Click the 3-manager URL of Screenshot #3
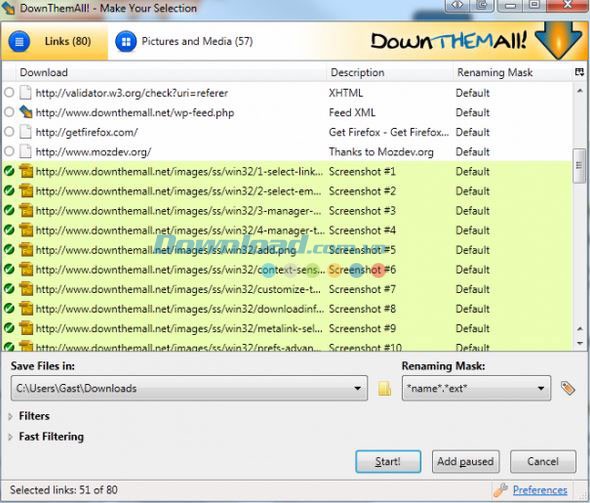The height and width of the screenshot is (503, 590). 178,211
